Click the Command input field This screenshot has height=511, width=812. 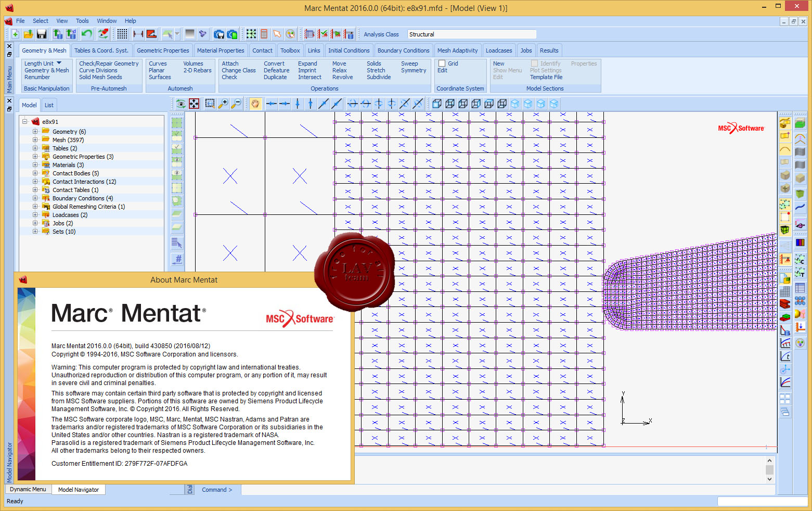click(507, 490)
